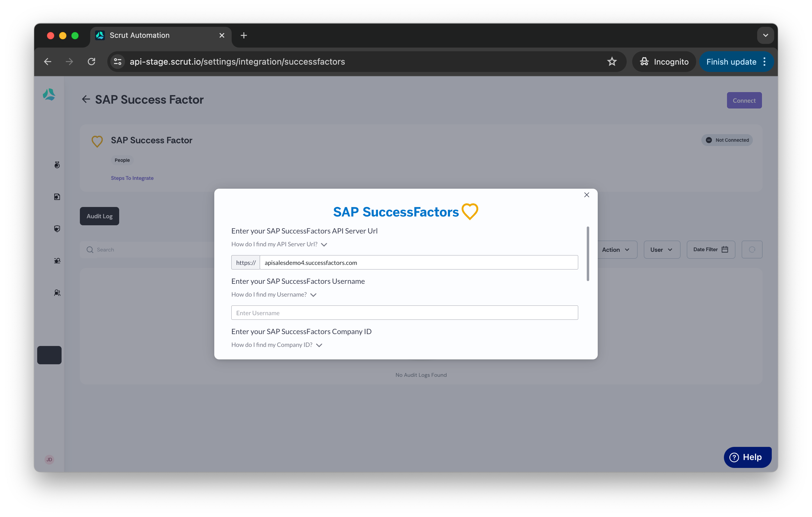Click the Finish update button
The image size is (812, 517).
point(731,62)
